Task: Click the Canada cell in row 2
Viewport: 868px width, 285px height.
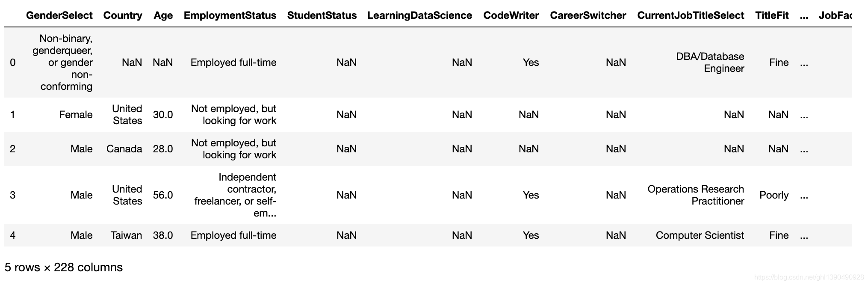Action: [x=124, y=149]
